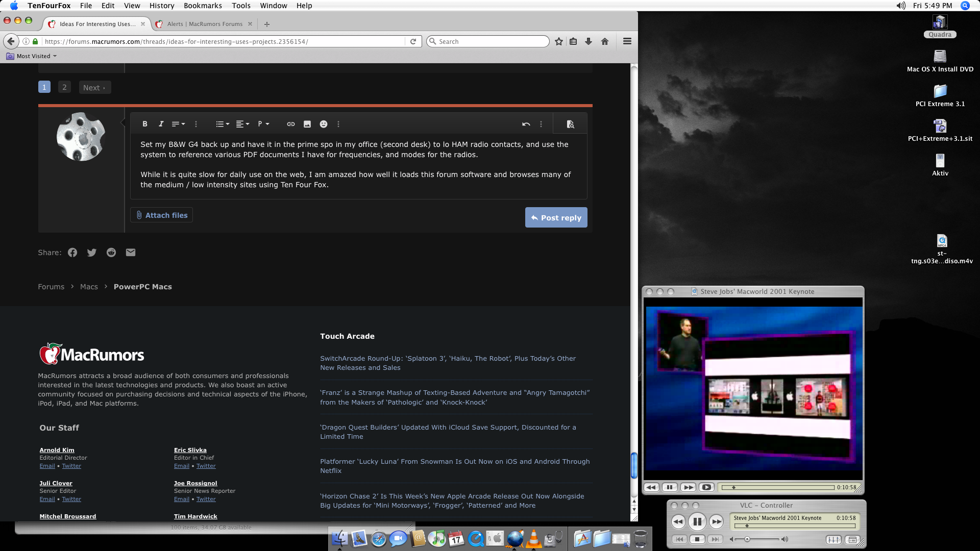This screenshot has height=551, width=980.
Task: Toggle bold formatting in reply editor
Action: [x=145, y=124]
